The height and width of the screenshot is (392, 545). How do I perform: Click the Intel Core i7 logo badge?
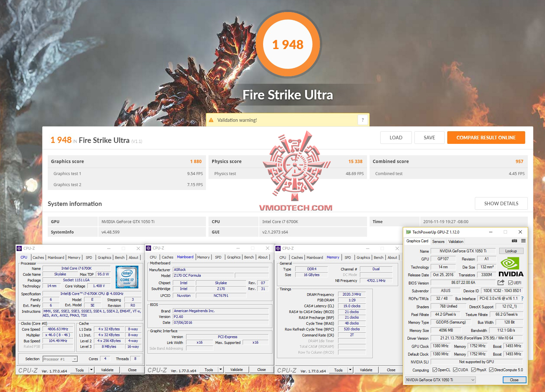[127, 277]
